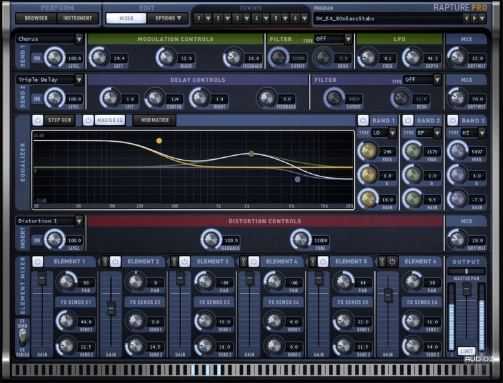Open the Triple Delay effect type dropdown
The height and width of the screenshot is (383, 503).
pyautogui.click(x=49, y=80)
